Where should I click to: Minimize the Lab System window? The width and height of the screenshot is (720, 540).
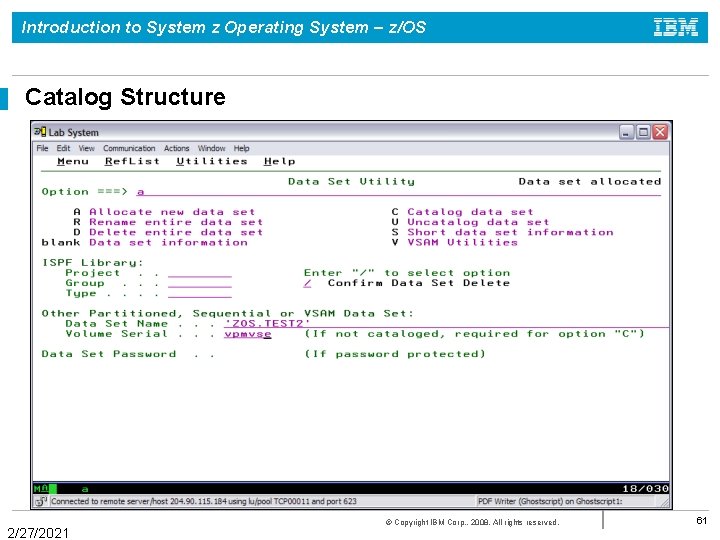pos(626,132)
